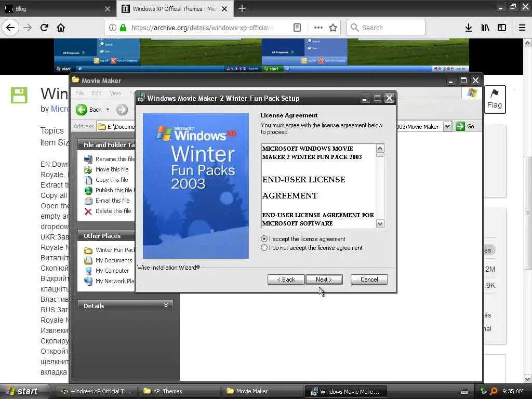This screenshot has width=532, height=399.
Task: Open the Edit menu in Movie Maker window
Action: 96,93
